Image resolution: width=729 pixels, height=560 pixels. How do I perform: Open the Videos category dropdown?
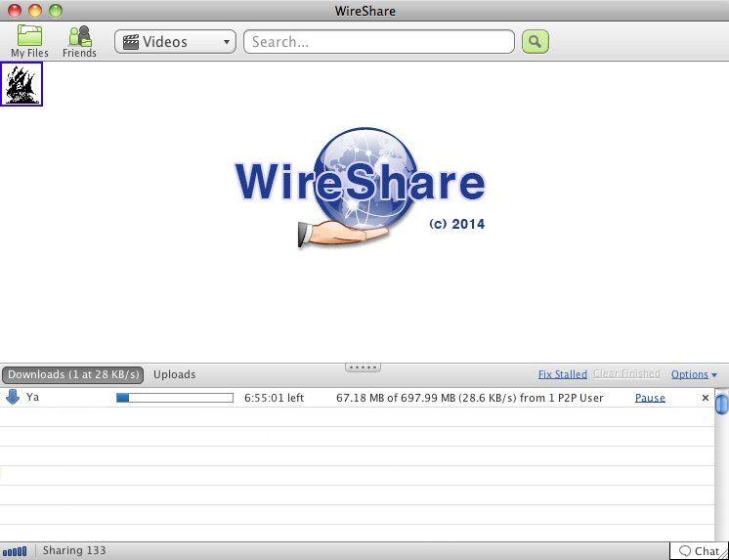tap(175, 42)
